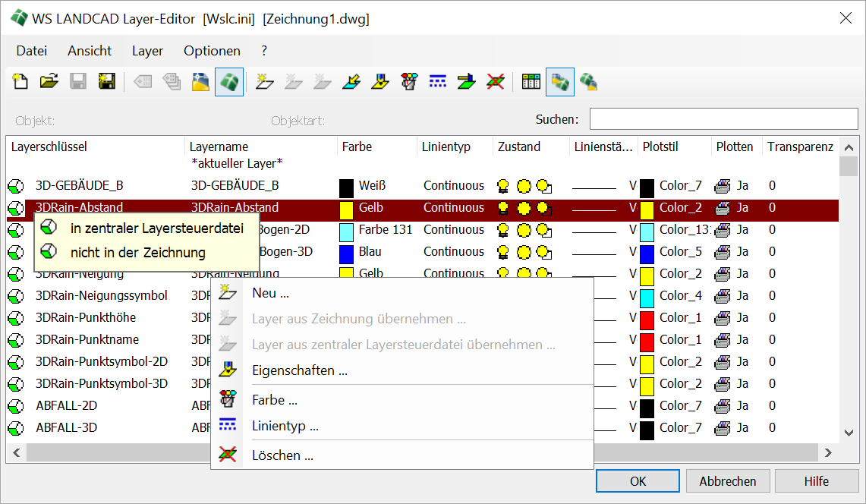Toggle lock icon on the Farbe 131 row
866x504 pixels.
pyautogui.click(x=544, y=230)
